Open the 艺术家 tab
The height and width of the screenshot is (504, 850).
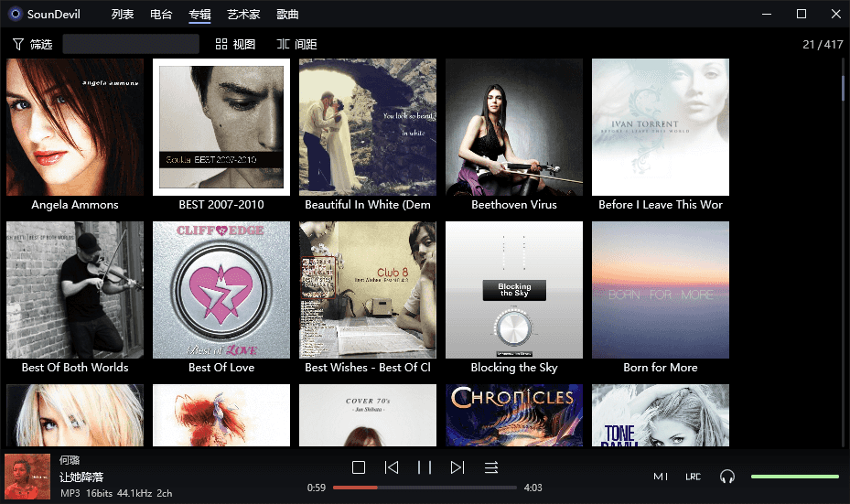(243, 15)
